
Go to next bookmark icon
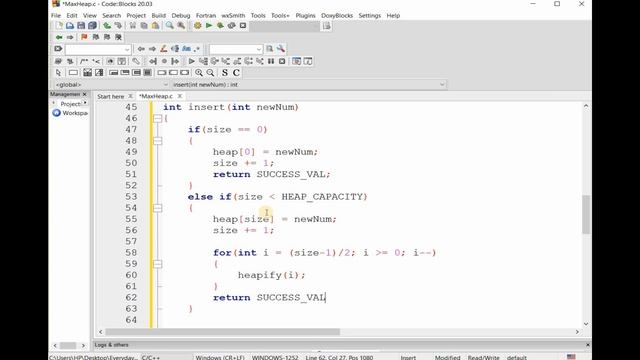(x=107, y=37)
